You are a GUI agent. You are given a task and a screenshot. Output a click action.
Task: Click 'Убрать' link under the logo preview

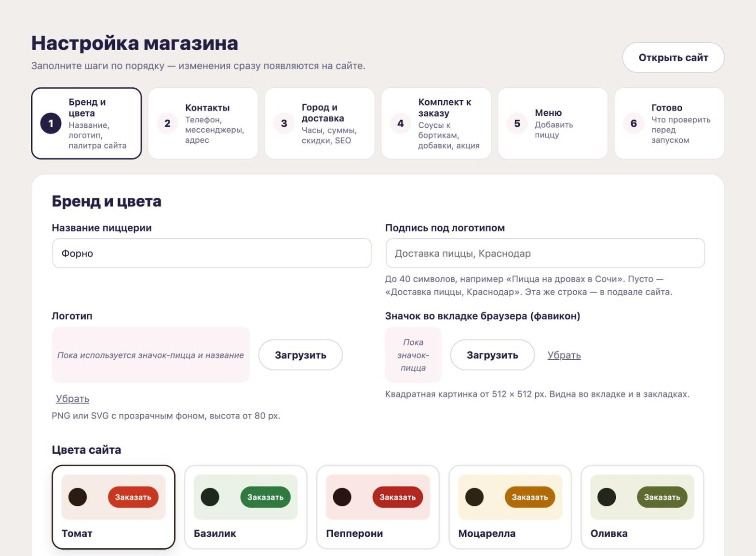point(72,399)
